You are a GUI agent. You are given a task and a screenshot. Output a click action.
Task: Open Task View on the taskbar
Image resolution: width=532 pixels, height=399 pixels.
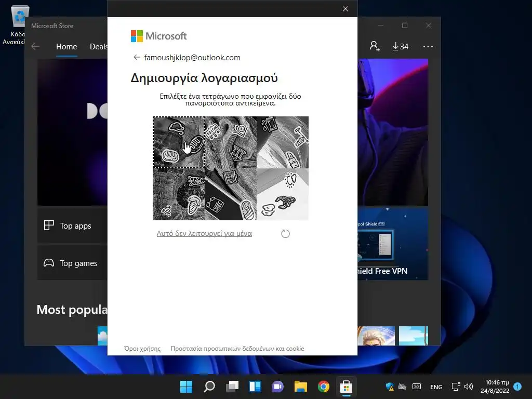point(232,387)
